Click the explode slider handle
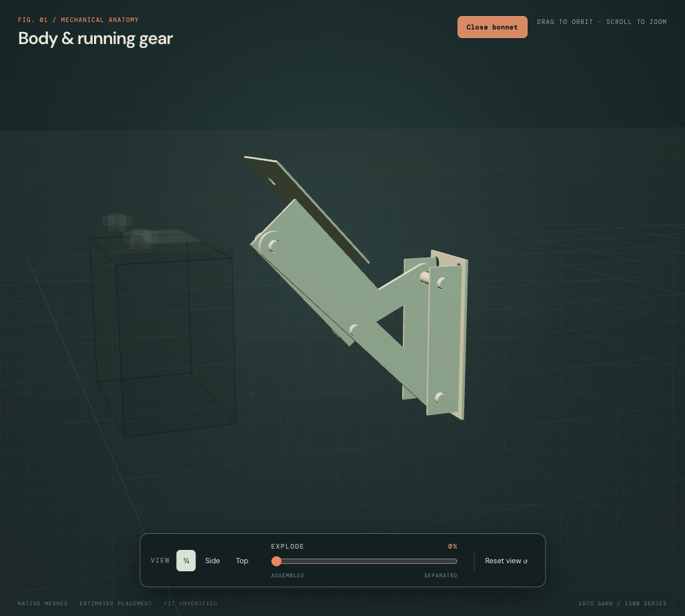The image size is (685, 616). point(276,561)
